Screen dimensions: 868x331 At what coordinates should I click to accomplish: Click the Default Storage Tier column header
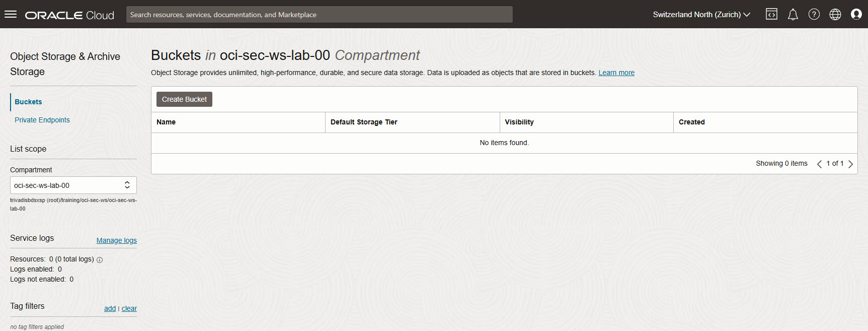tap(412, 122)
